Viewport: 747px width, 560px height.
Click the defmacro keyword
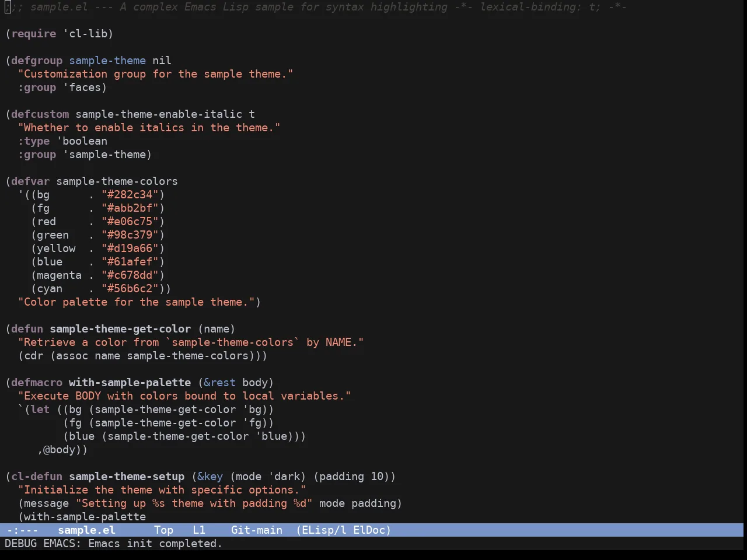(37, 383)
